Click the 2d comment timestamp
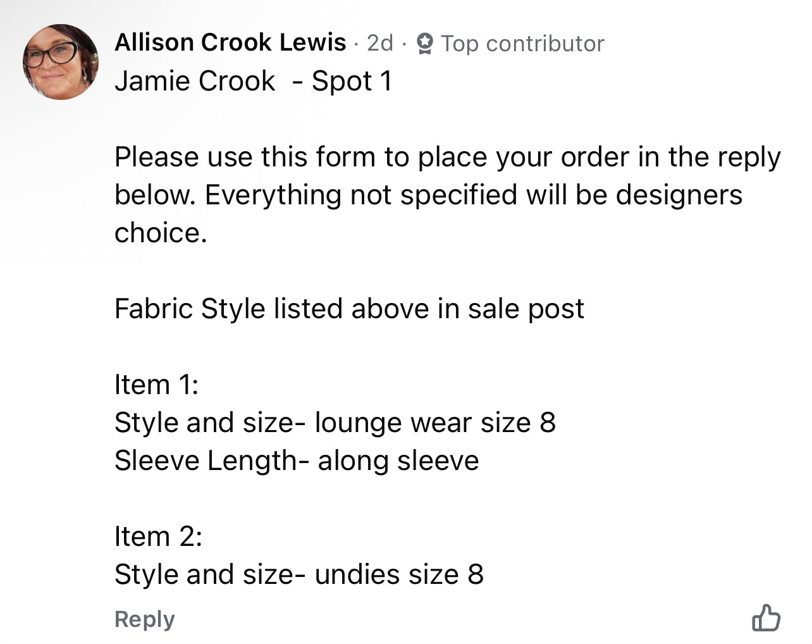Viewport: 812px width, 644px height. [380, 43]
